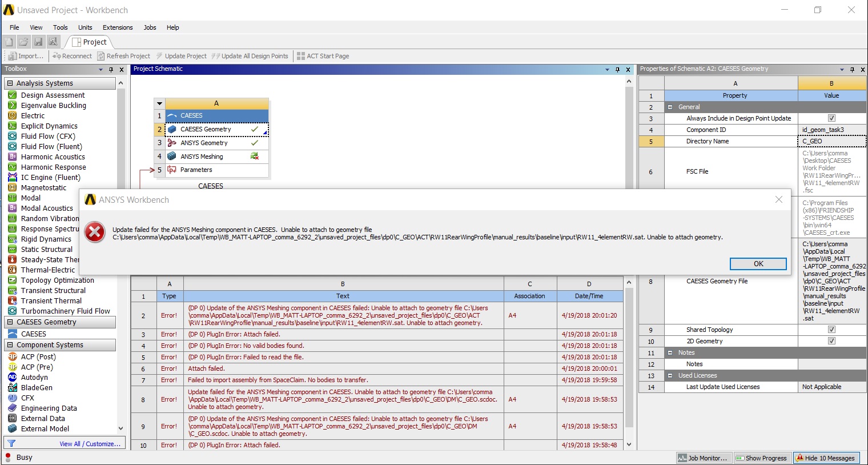The height and width of the screenshot is (465, 868).
Task: Click the toolbox filter funnel icon
Action: pos(11,444)
